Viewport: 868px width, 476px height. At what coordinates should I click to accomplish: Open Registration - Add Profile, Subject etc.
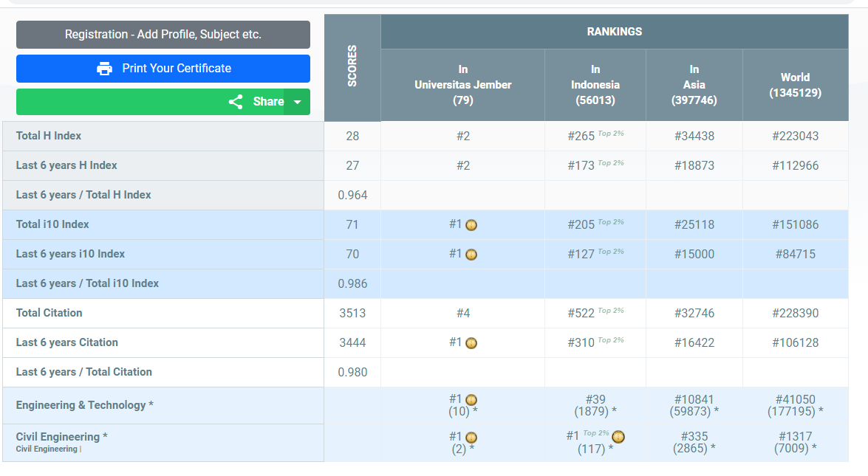[163, 35]
